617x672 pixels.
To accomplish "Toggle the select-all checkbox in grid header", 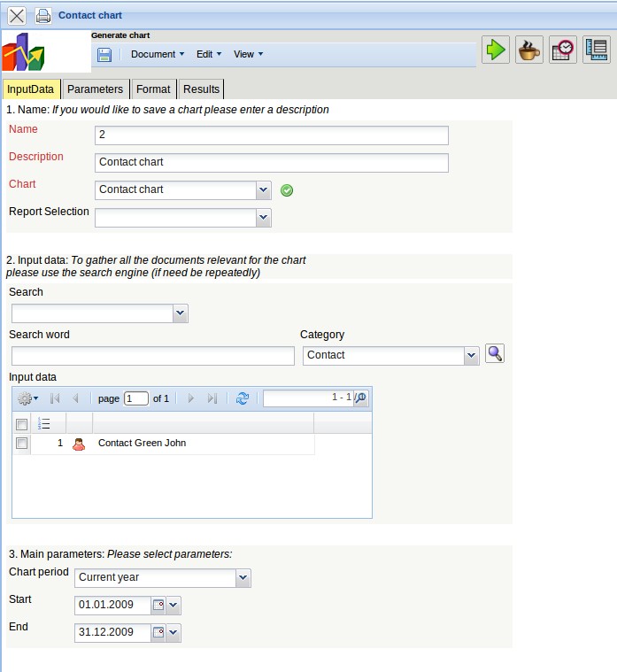I will pyautogui.click(x=22, y=425).
